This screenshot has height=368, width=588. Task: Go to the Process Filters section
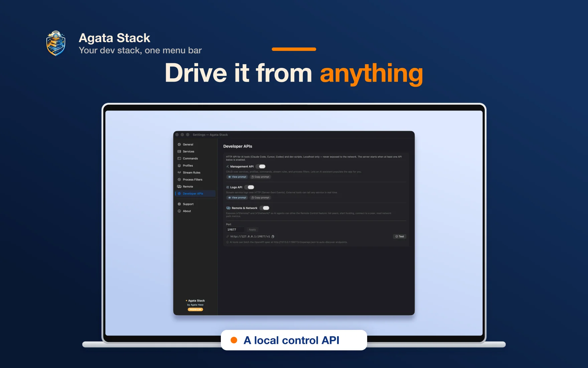coord(195,180)
